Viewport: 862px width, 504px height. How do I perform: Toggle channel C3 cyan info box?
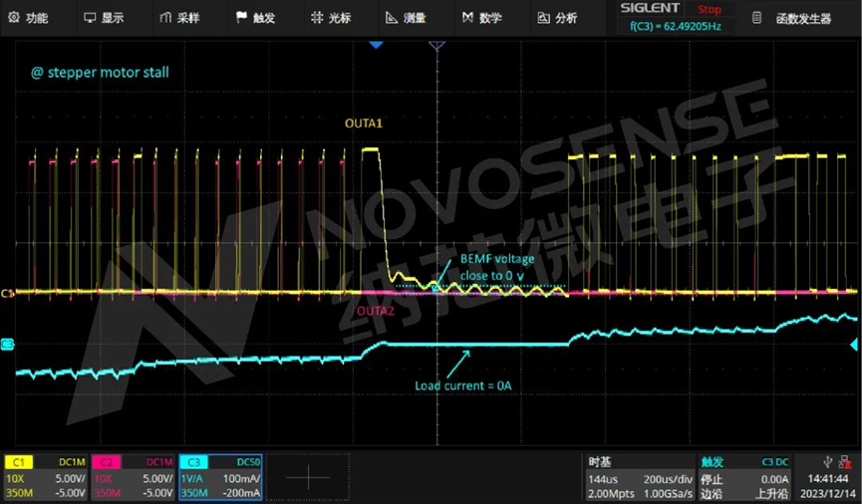(x=219, y=477)
